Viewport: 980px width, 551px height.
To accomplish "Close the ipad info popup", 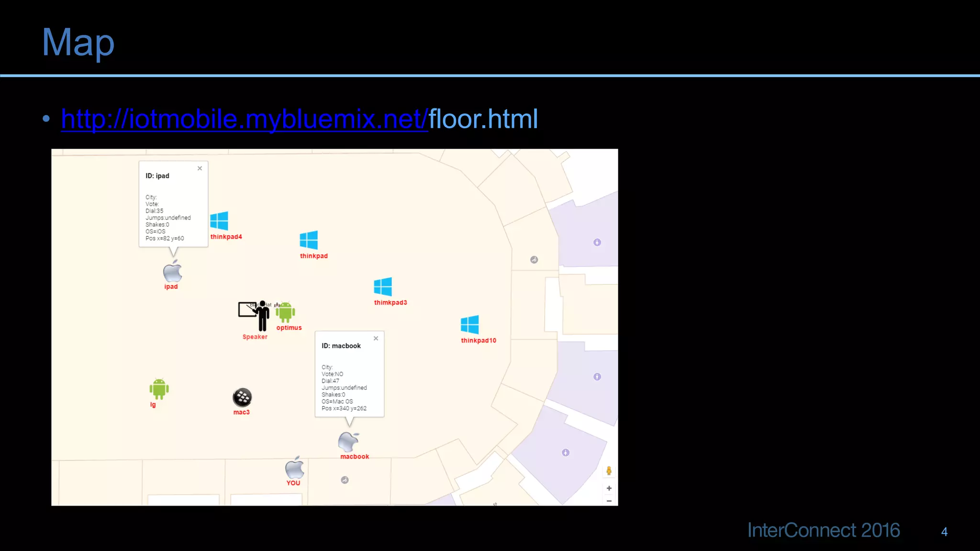I will click(200, 168).
